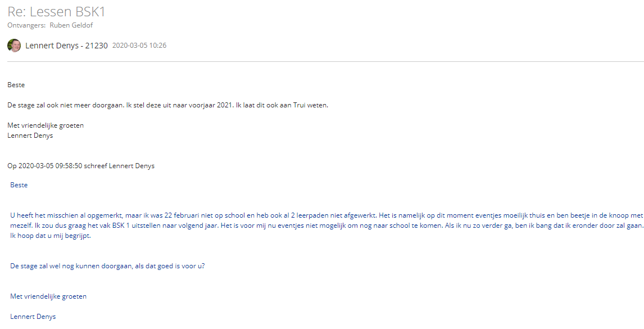This screenshot has width=644, height=329.
Task: Click the sender's profile avatar photo
Action: click(14, 46)
